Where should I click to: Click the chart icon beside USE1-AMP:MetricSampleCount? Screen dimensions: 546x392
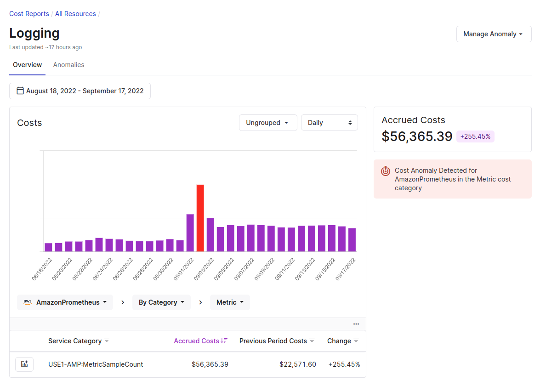tap(24, 364)
